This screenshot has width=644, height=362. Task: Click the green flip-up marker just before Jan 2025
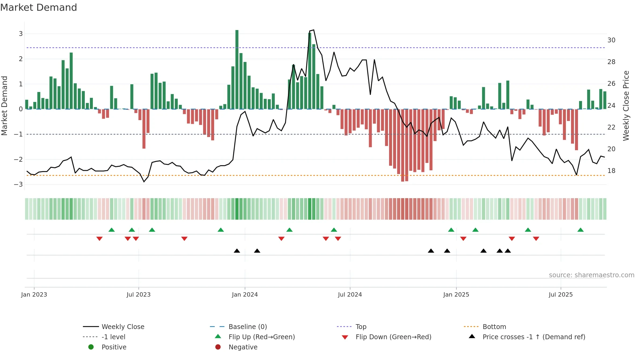pyautogui.click(x=451, y=230)
